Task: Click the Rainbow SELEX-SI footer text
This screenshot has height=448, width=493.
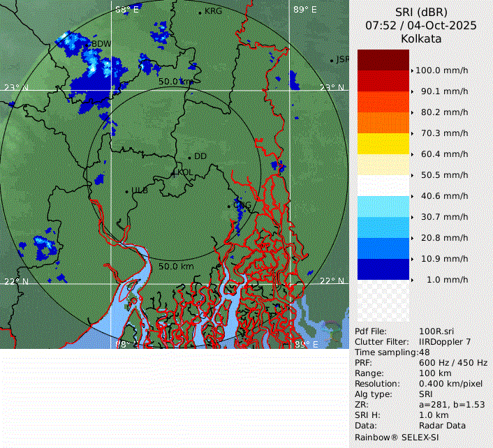Action: click(396, 436)
